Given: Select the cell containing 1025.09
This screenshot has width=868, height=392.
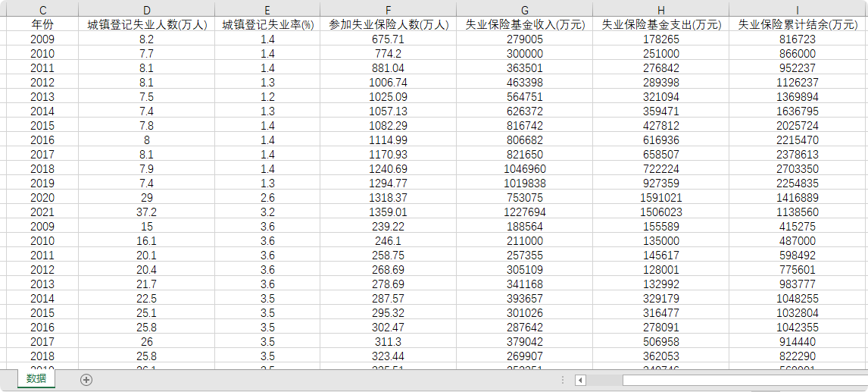Looking at the screenshot, I should 388,96.
